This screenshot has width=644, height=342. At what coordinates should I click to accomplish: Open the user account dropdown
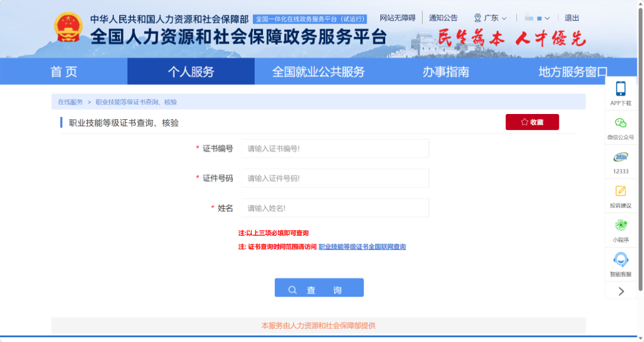537,18
